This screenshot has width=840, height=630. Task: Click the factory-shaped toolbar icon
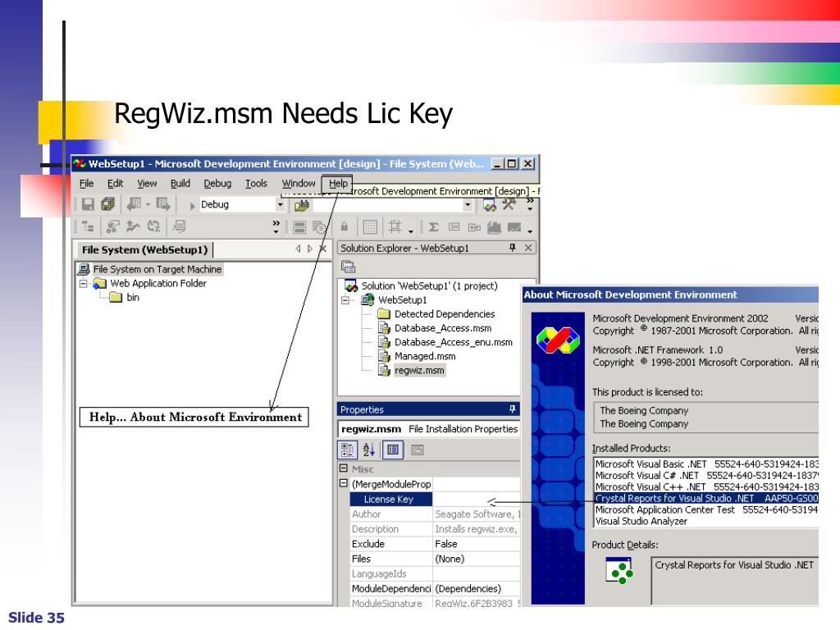tap(494, 227)
